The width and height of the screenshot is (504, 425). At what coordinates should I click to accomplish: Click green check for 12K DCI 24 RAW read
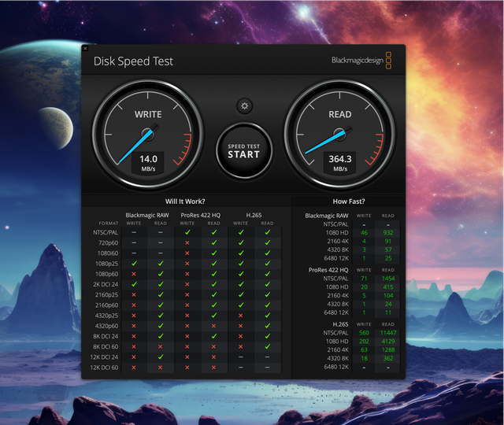point(161,357)
